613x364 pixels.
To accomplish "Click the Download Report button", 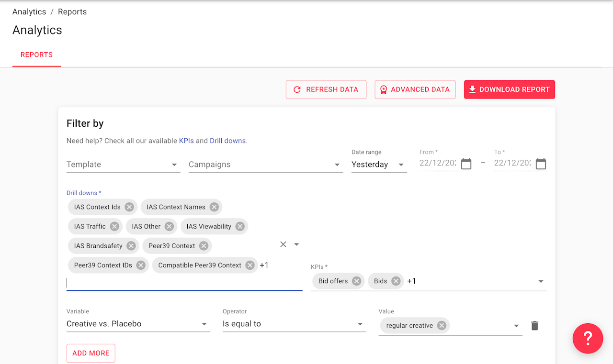I will [509, 89].
